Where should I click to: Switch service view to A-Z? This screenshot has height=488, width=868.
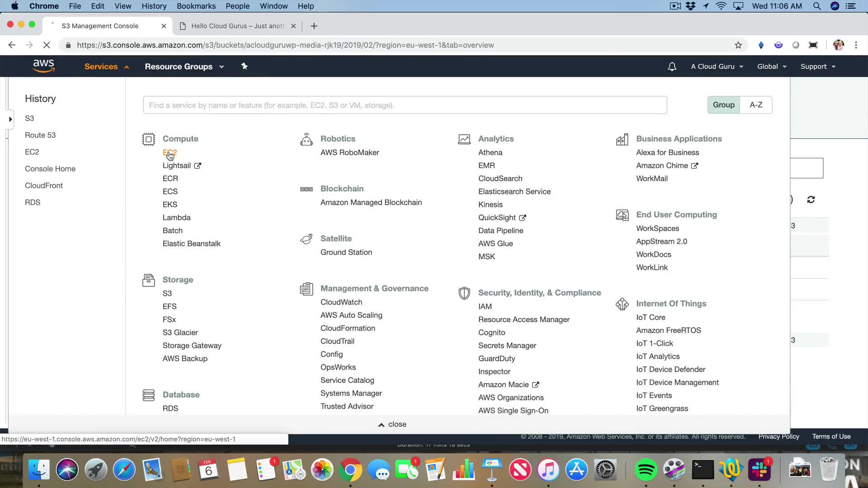click(756, 105)
